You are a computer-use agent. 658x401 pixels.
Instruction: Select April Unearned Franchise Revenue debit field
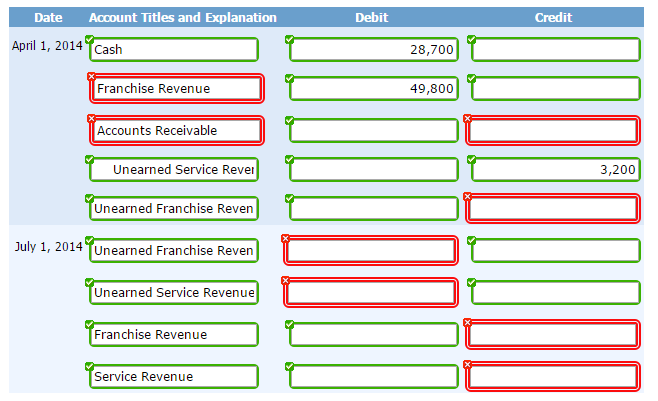pos(373,208)
